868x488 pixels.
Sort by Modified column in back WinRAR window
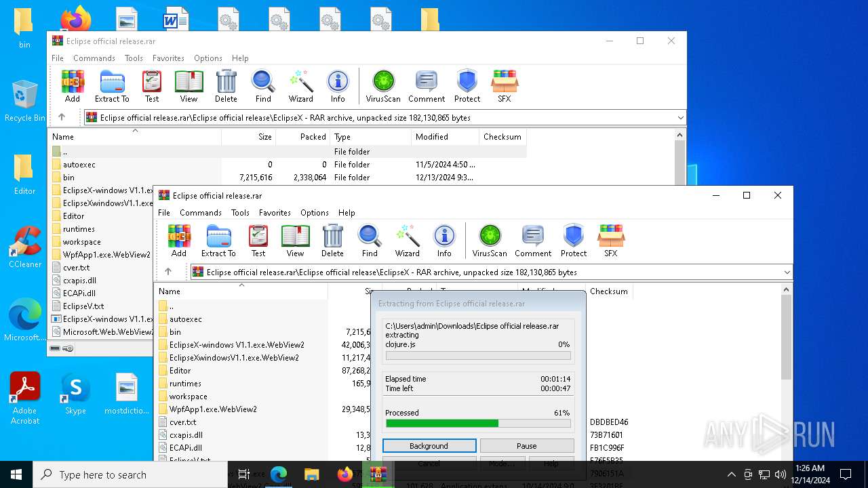coord(444,137)
